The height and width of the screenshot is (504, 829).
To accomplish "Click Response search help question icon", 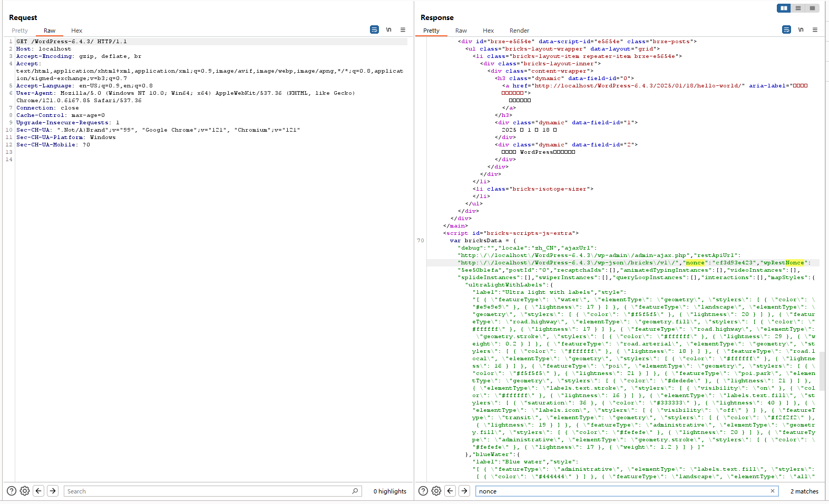I will coord(423,491).
